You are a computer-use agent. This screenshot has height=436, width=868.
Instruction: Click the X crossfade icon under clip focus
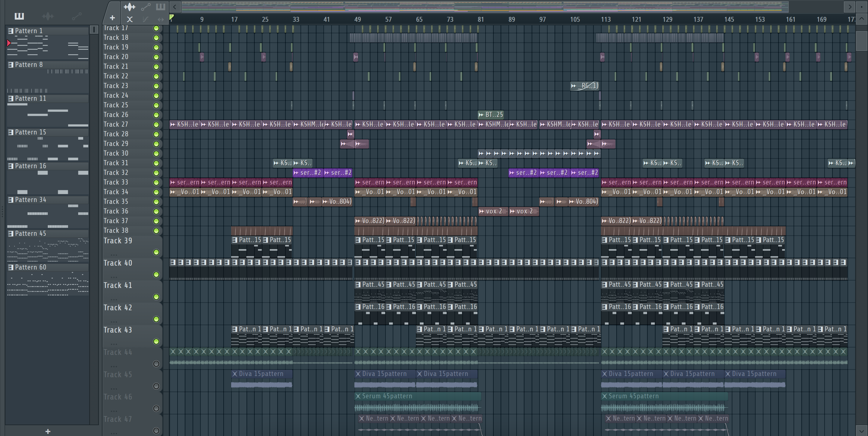coord(130,19)
